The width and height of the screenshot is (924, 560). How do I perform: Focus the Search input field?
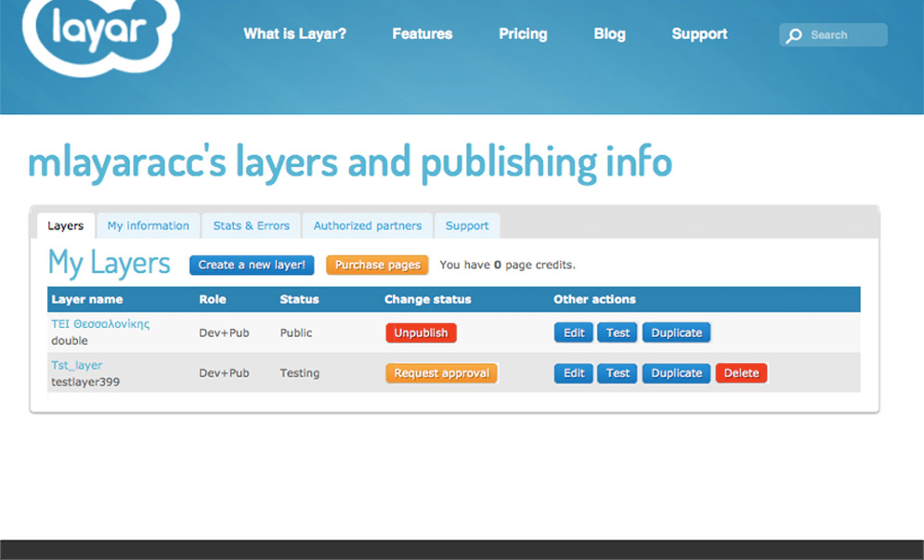pos(833,34)
